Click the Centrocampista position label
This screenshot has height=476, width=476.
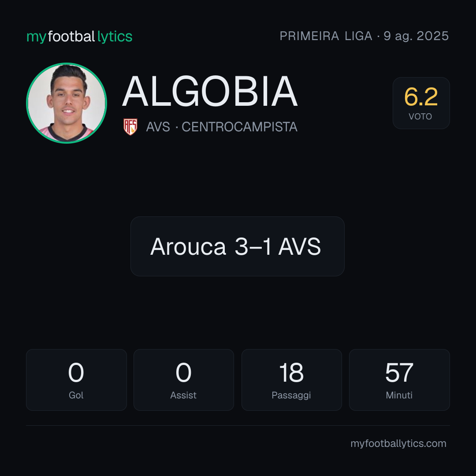[239, 127]
